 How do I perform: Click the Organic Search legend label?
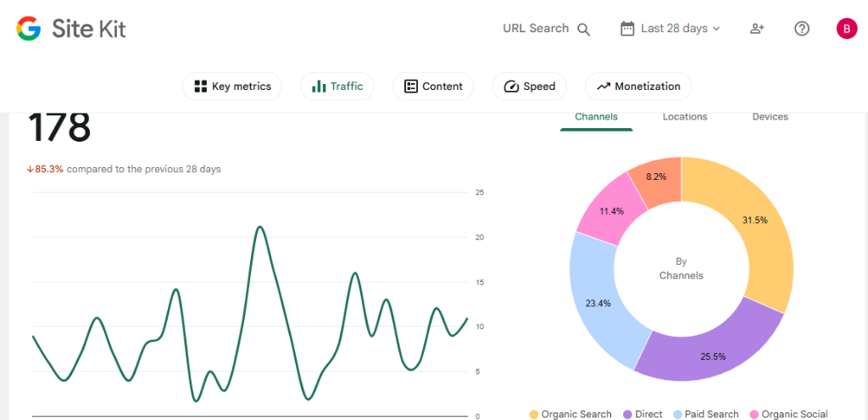click(576, 414)
